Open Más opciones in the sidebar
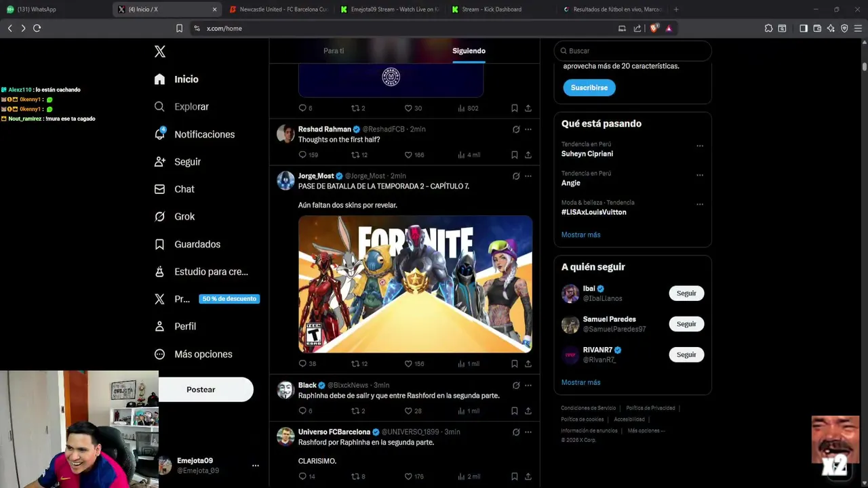Image resolution: width=868 pixels, height=488 pixels. pyautogui.click(x=193, y=354)
